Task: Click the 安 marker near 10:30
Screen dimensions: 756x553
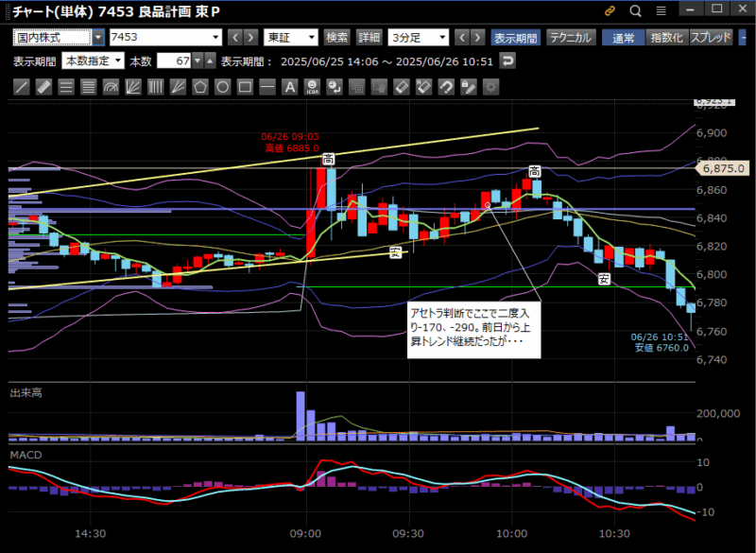Action: (604, 279)
